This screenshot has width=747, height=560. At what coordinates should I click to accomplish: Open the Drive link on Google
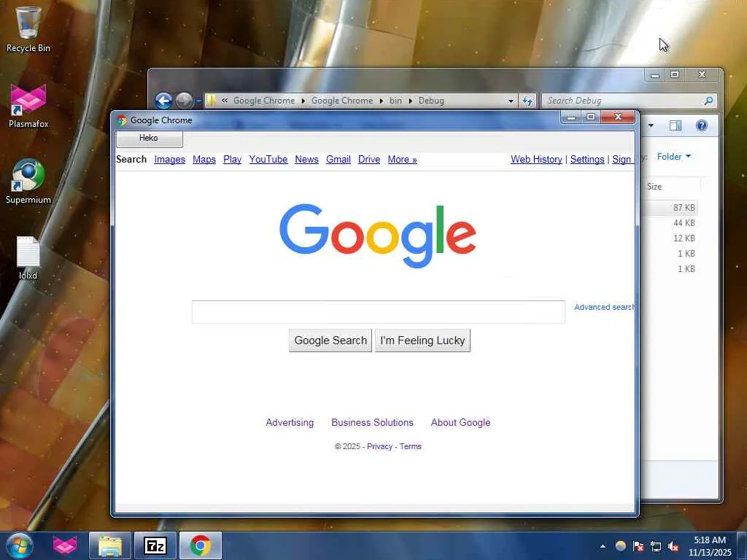click(x=369, y=160)
